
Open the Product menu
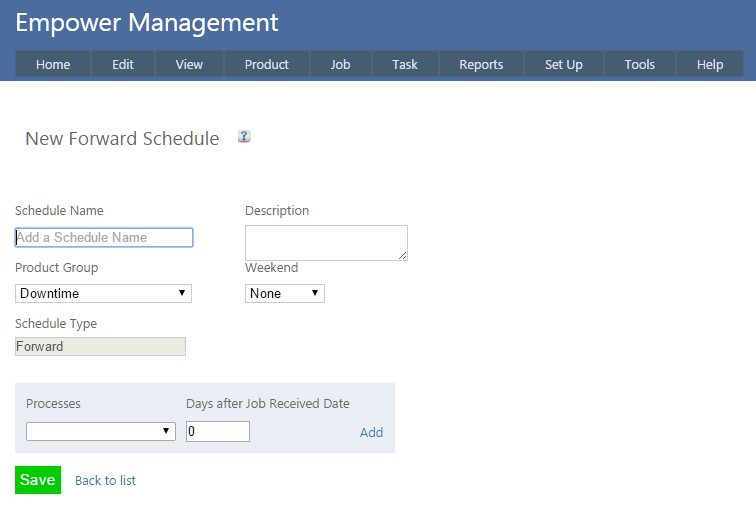(x=267, y=65)
